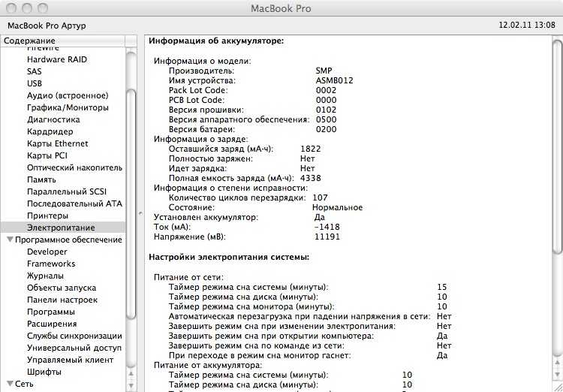This screenshot has width=563, height=392.
Task: Open Оптический накопитель entry
Action: tap(74, 167)
